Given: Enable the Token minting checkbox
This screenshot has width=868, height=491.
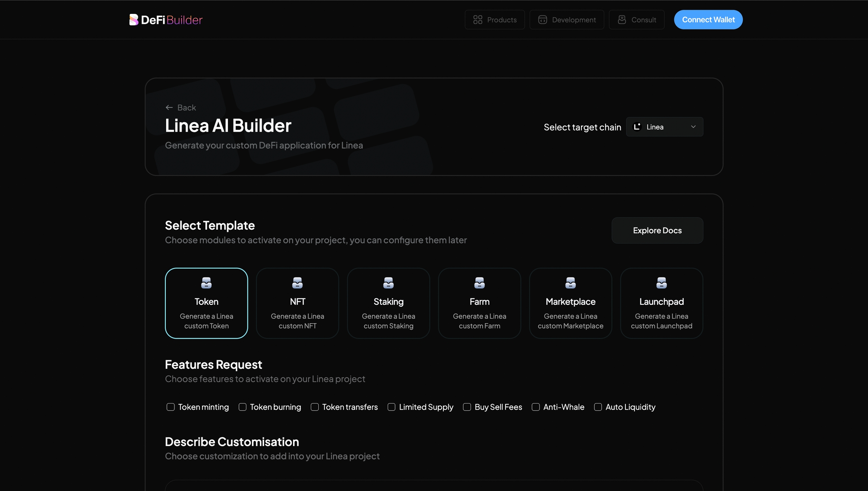Looking at the screenshot, I should [x=171, y=407].
